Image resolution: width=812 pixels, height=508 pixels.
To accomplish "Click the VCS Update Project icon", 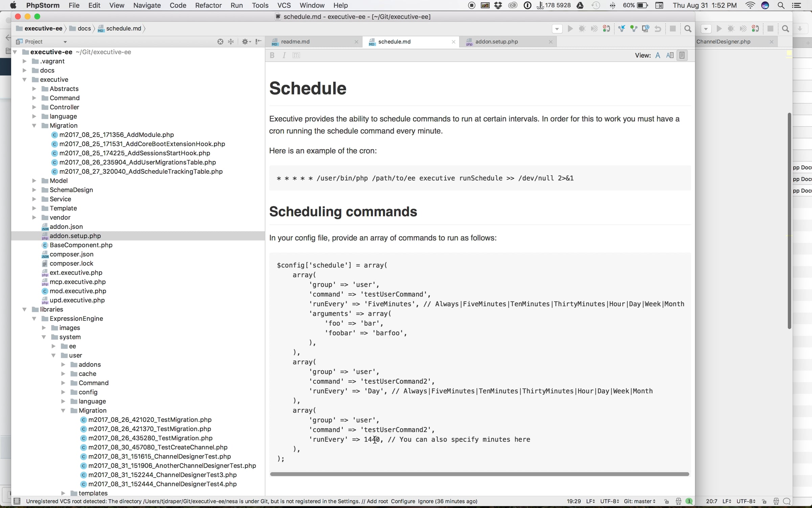I will tap(622, 29).
